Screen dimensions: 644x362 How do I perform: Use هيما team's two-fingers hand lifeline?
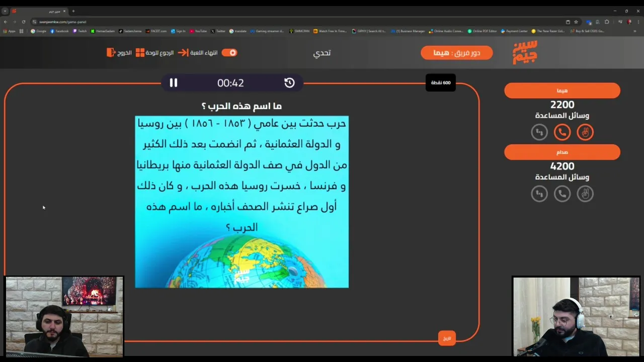(585, 132)
